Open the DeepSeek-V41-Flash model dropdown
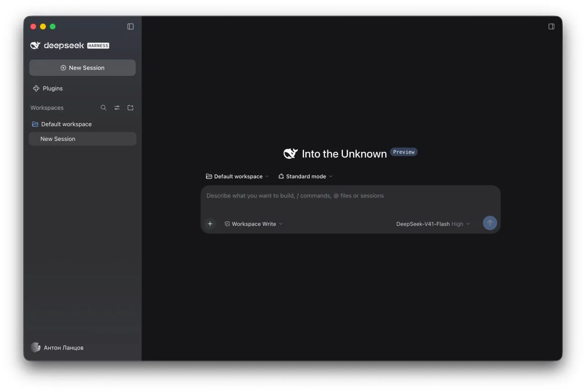586x392 pixels. coord(433,224)
